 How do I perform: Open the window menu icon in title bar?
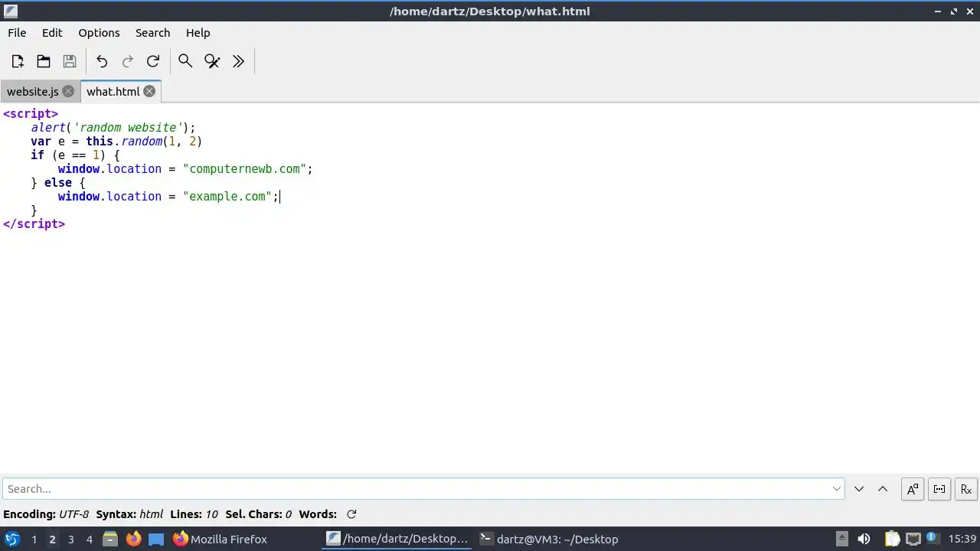coord(11,11)
